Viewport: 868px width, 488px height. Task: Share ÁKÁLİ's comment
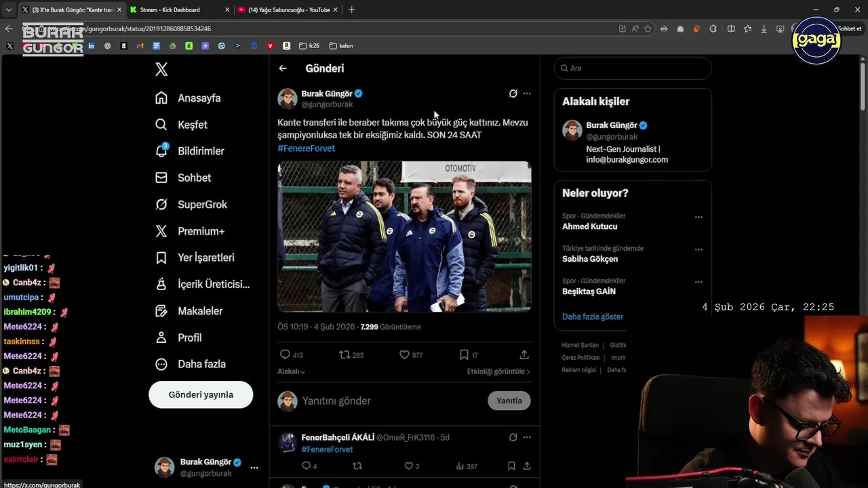click(x=526, y=466)
